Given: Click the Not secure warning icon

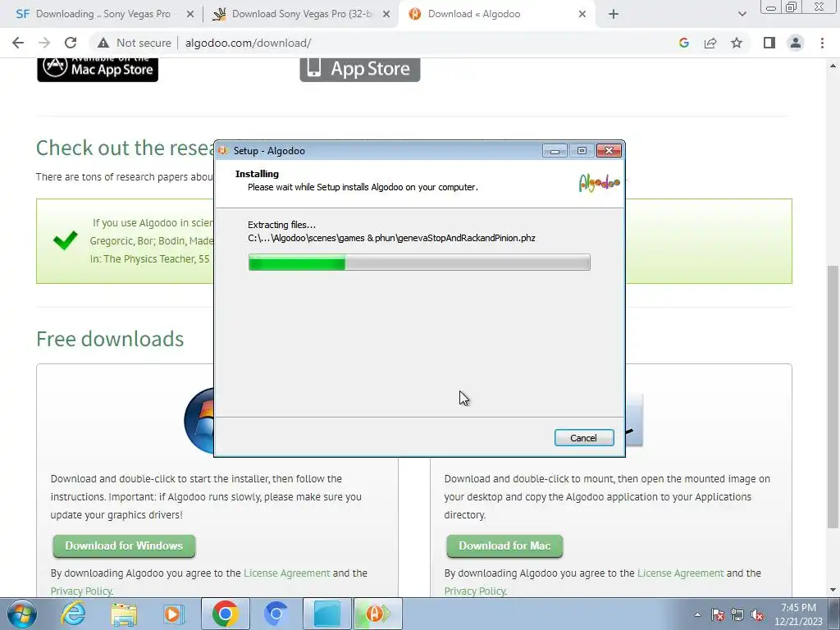Looking at the screenshot, I should (x=103, y=43).
